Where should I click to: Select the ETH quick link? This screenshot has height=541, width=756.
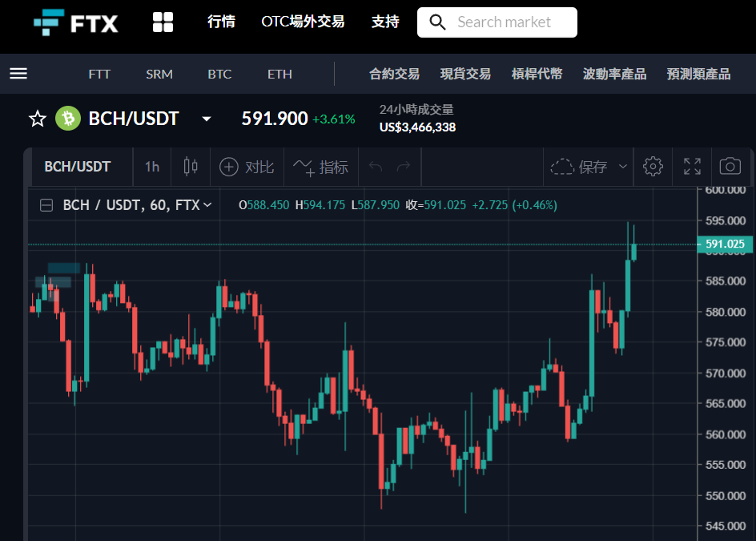(279, 74)
